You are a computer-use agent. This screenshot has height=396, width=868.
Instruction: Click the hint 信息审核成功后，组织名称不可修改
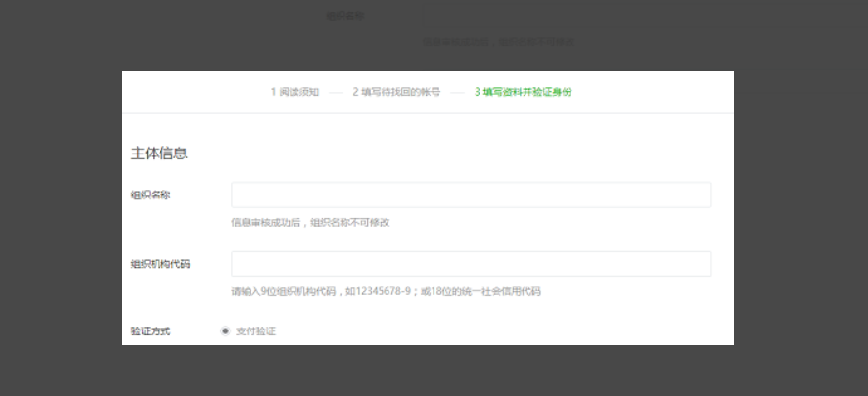coord(310,222)
